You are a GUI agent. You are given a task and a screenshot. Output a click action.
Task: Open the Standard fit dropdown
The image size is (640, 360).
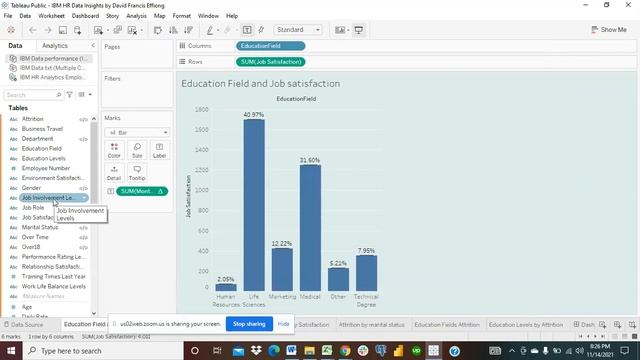(298, 30)
